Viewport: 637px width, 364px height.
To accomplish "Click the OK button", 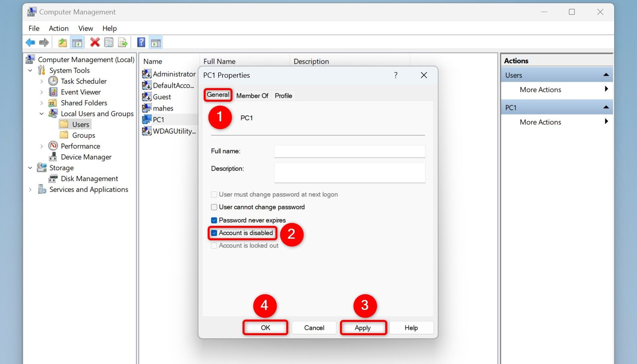I will pyautogui.click(x=265, y=328).
